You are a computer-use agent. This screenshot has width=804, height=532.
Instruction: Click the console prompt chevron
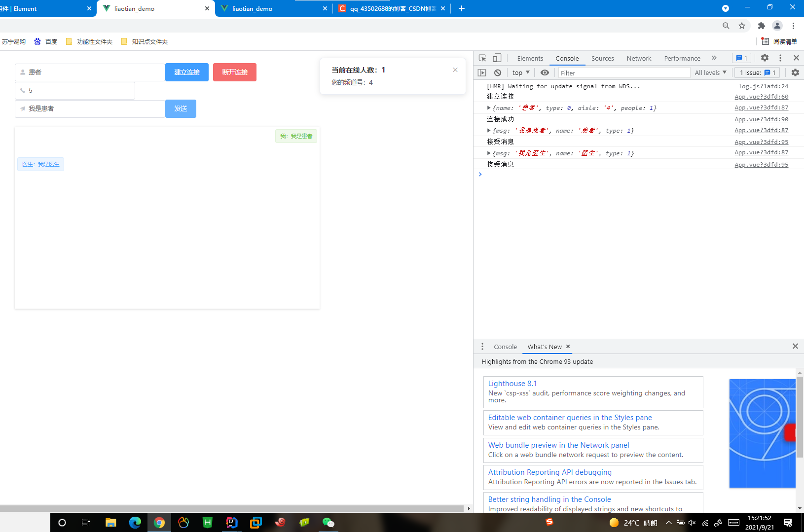coord(480,174)
